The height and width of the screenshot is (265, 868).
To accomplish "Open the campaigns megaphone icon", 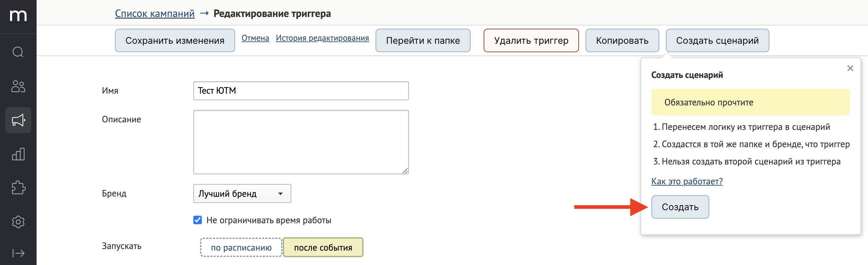I will point(18,120).
